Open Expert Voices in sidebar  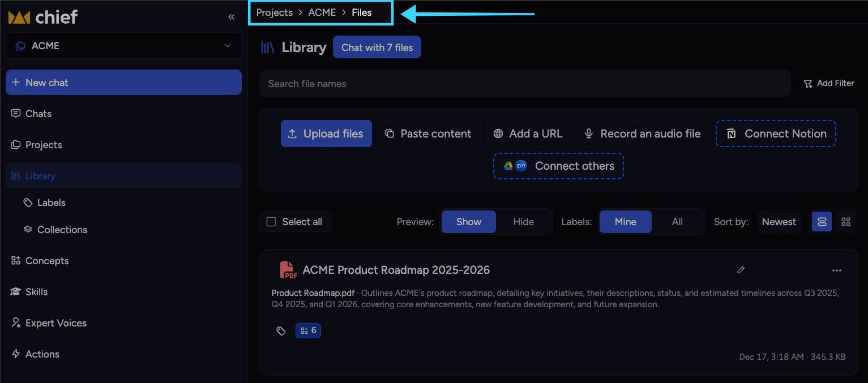click(x=123, y=323)
